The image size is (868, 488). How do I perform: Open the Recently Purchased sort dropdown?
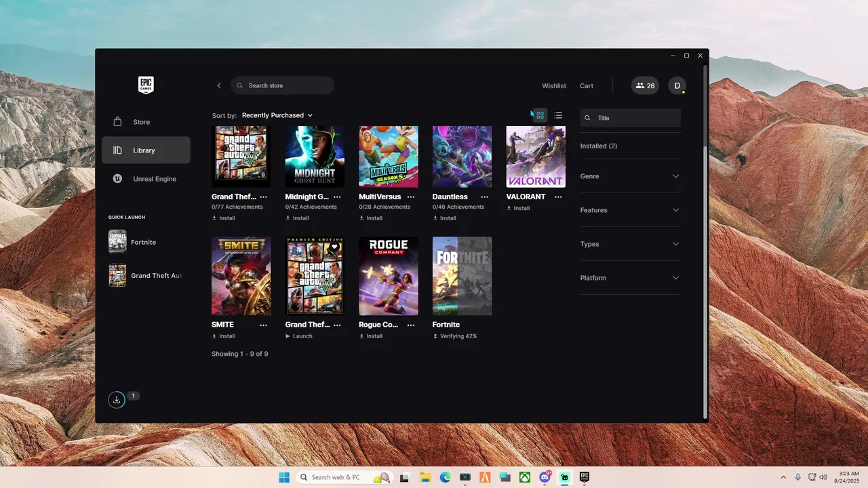(277, 115)
